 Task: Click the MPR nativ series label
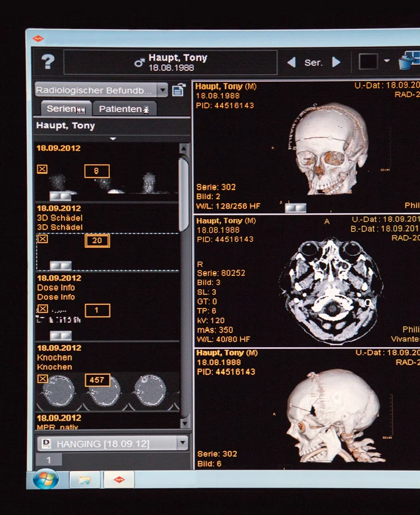(57, 427)
